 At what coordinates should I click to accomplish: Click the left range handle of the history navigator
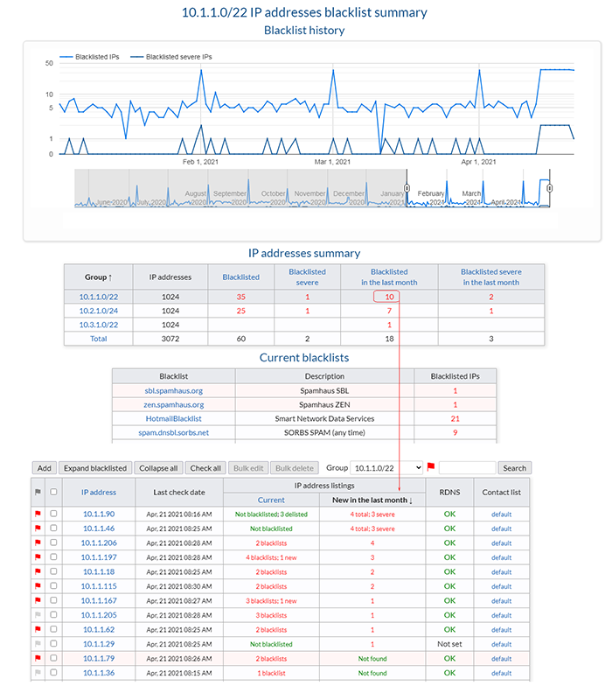click(x=407, y=188)
